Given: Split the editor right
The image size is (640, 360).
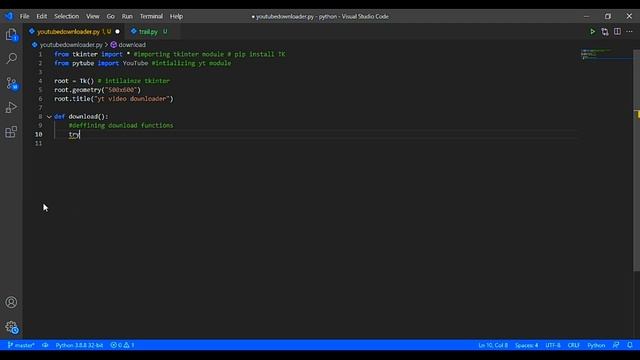Looking at the screenshot, I should [x=617, y=31].
